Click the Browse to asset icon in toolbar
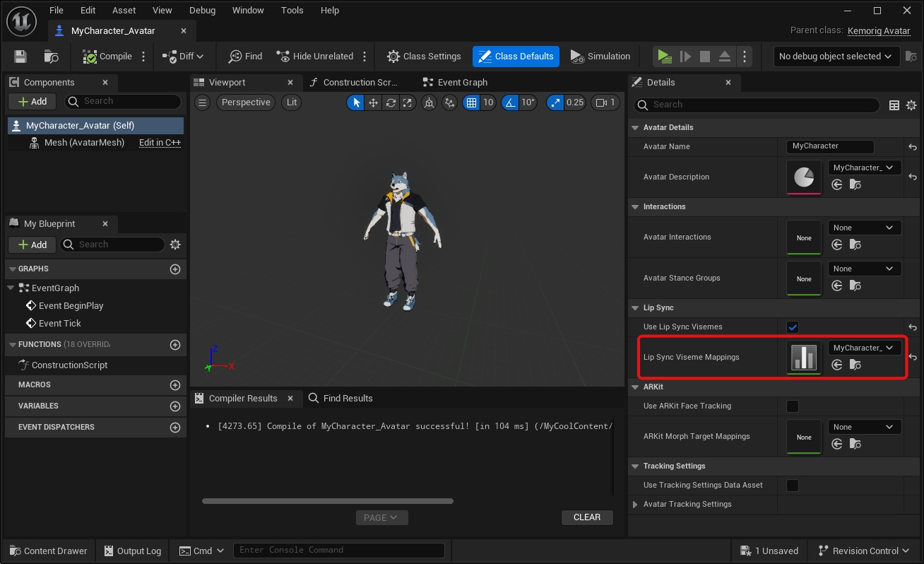 tap(51, 57)
